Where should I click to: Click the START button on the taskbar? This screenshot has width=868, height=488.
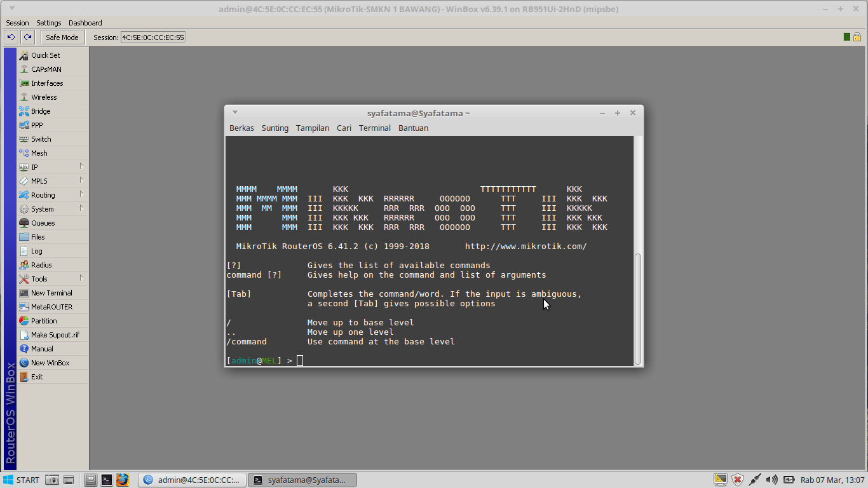[x=22, y=480]
